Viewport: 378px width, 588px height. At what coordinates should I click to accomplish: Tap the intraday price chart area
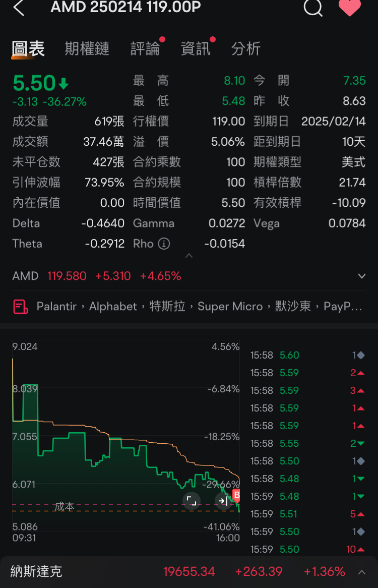point(126,435)
